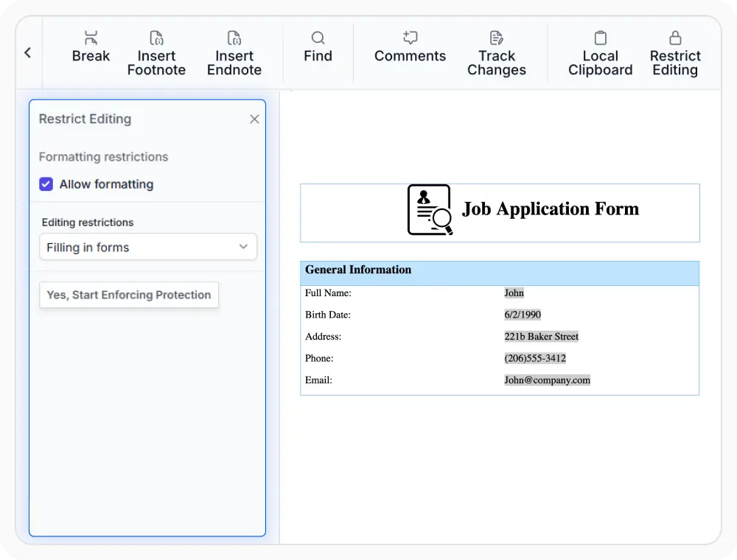
Task: Click the Email field John@company.com
Action: click(x=547, y=380)
